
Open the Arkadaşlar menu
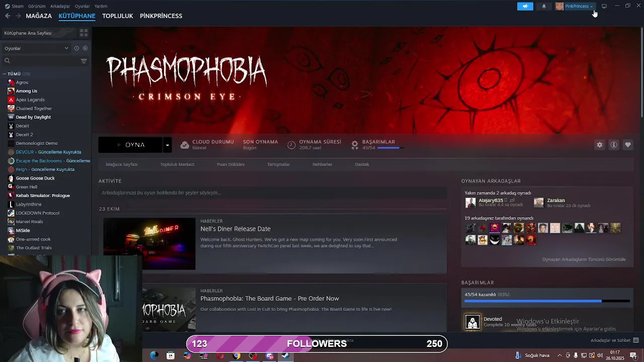60,6
